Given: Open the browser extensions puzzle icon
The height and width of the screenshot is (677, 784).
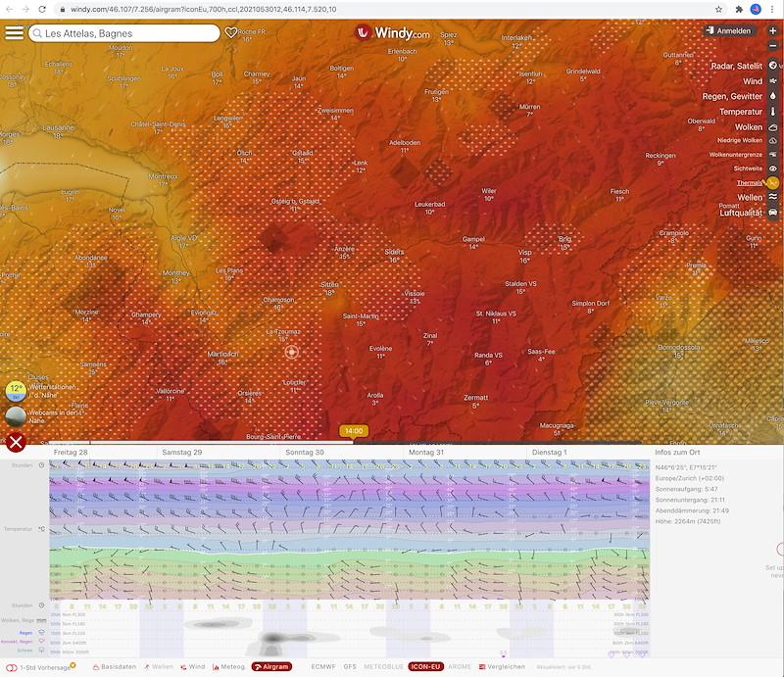Looking at the screenshot, I should point(739,9).
